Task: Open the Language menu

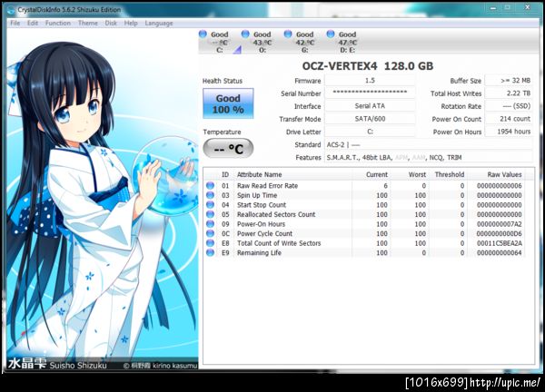Action: point(159,23)
